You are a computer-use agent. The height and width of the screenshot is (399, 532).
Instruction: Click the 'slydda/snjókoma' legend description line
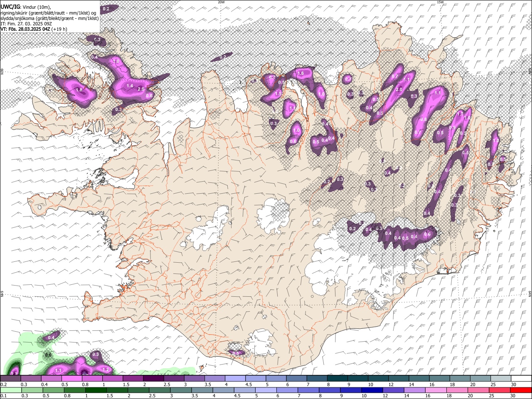coord(49,18)
